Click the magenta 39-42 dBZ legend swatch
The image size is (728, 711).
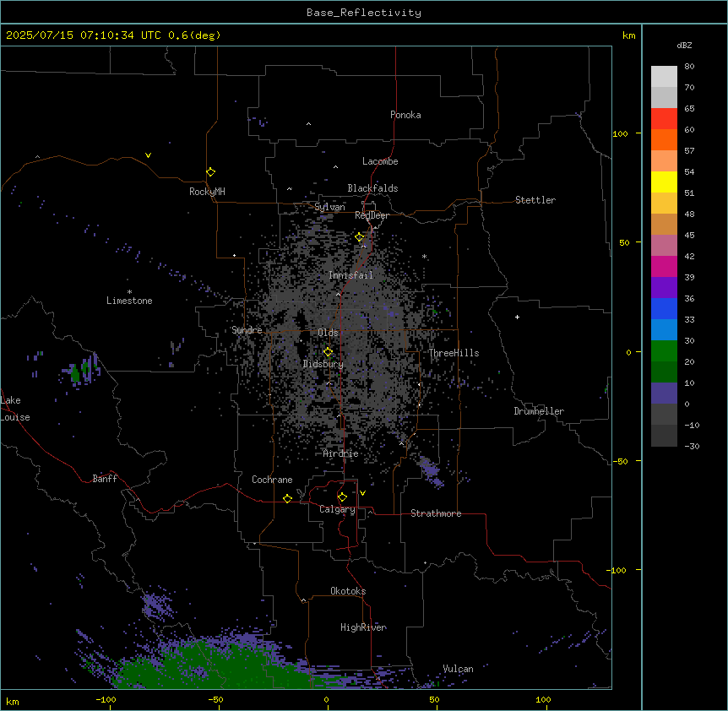point(664,266)
